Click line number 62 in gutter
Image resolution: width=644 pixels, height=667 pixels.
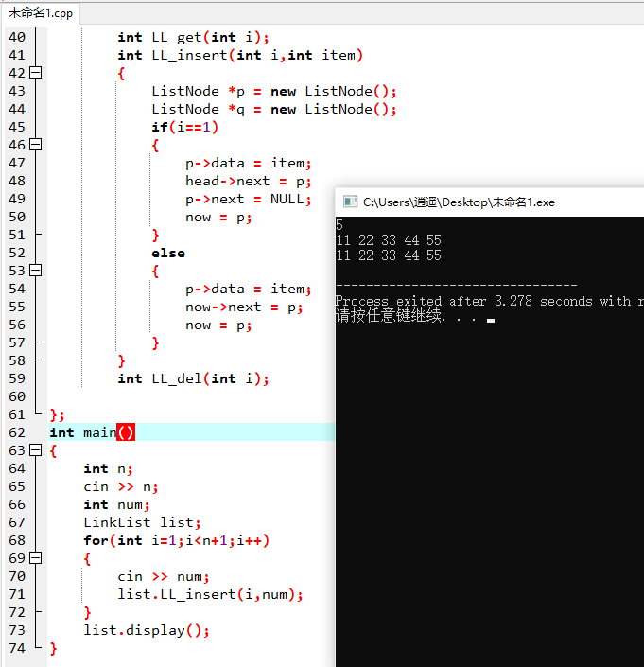(x=17, y=432)
